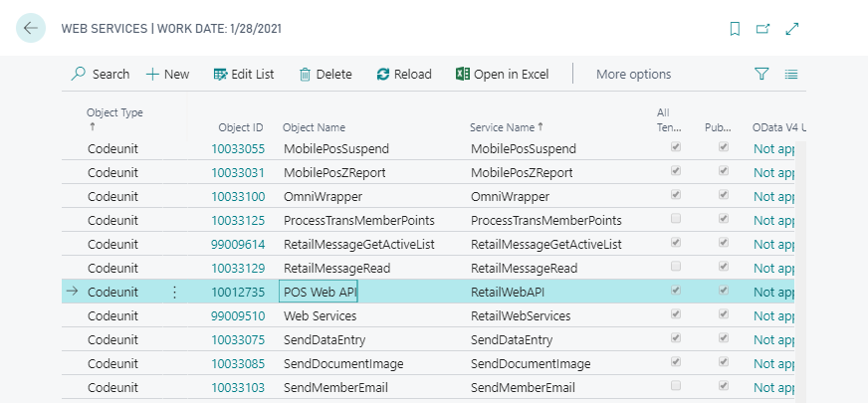Image resolution: width=868 pixels, height=403 pixels.
Task: Toggle Published checkbox for MobilePosSuspend row
Action: [724, 148]
